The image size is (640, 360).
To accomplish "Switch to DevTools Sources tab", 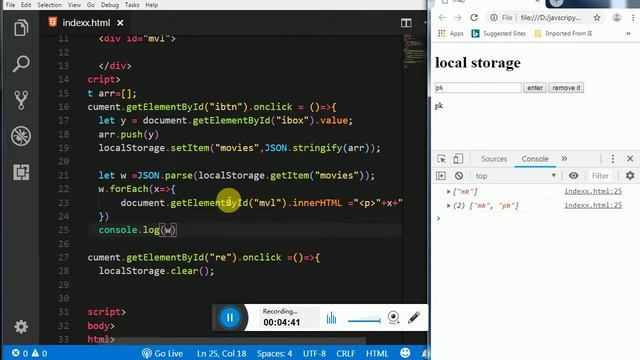I will click(494, 159).
